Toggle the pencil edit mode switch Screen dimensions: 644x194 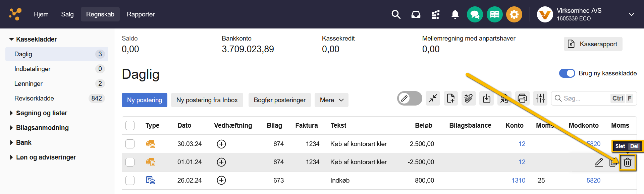[x=409, y=99]
